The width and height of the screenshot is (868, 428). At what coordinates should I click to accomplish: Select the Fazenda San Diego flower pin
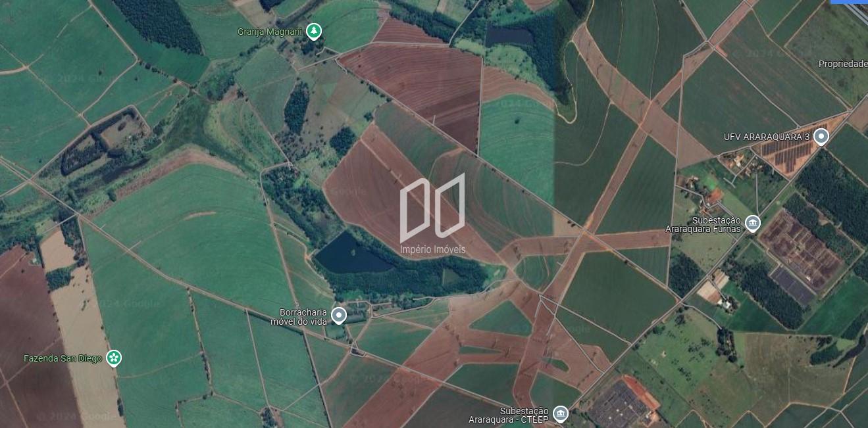pos(114,358)
